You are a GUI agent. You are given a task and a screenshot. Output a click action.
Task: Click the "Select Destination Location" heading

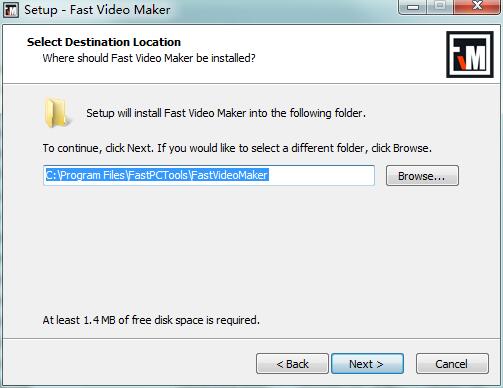click(x=104, y=42)
